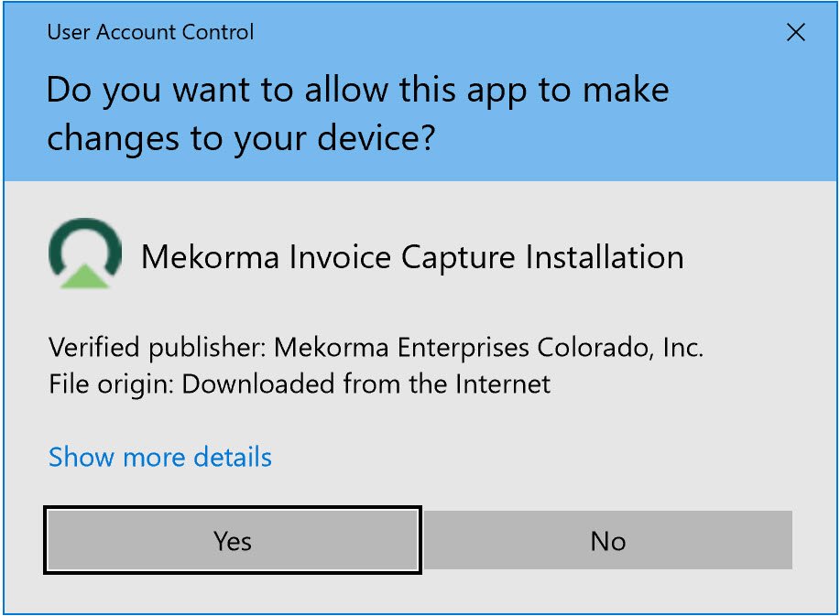
Task: Click the word Internet in the file origin line
Action: point(501,384)
